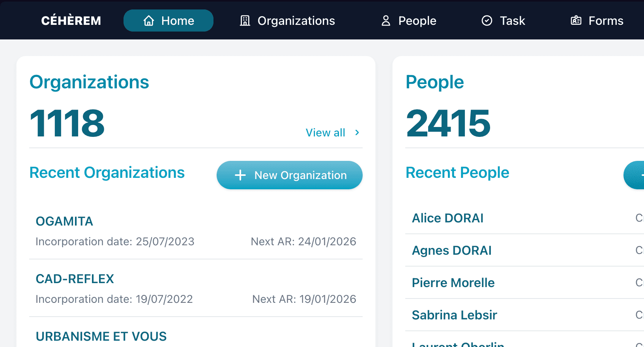The width and height of the screenshot is (644, 347).
Task: Click the Recent Organizations heading
Action: click(x=107, y=173)
